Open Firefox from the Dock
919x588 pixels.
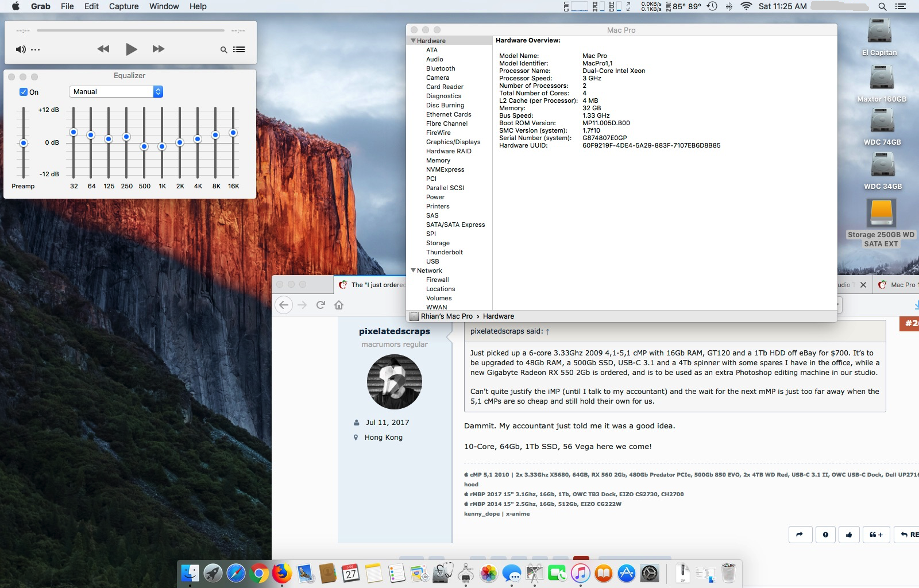tap(282, 573)
